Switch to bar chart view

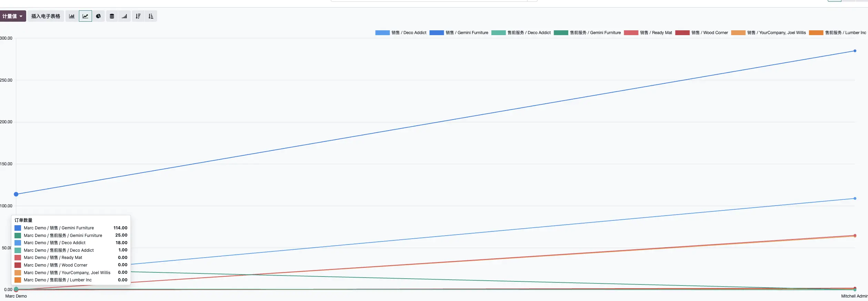[72, 16]
